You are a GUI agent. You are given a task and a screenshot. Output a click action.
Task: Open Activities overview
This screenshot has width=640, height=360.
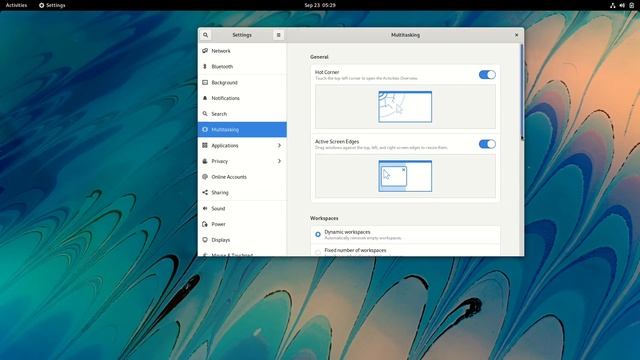click(16, 5)
